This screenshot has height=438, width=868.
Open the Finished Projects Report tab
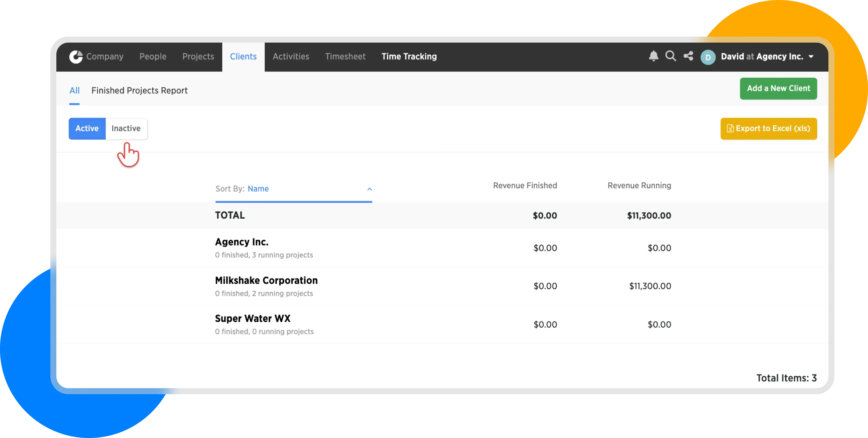[139, 90]
